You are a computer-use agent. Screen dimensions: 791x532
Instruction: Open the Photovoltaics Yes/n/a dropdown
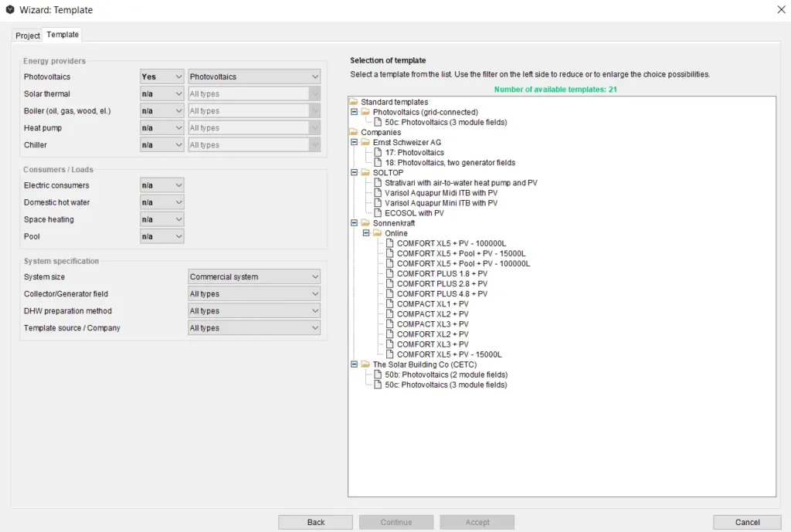tap(162, 77)
